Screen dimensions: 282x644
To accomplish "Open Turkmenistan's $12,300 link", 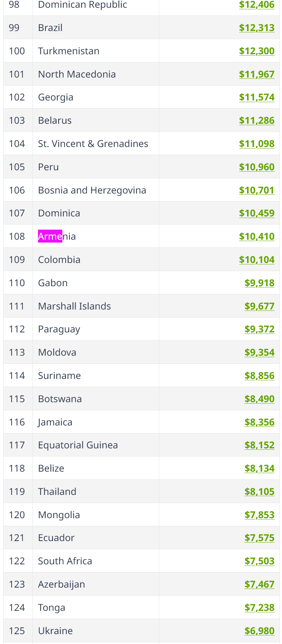I will (257, 51).
